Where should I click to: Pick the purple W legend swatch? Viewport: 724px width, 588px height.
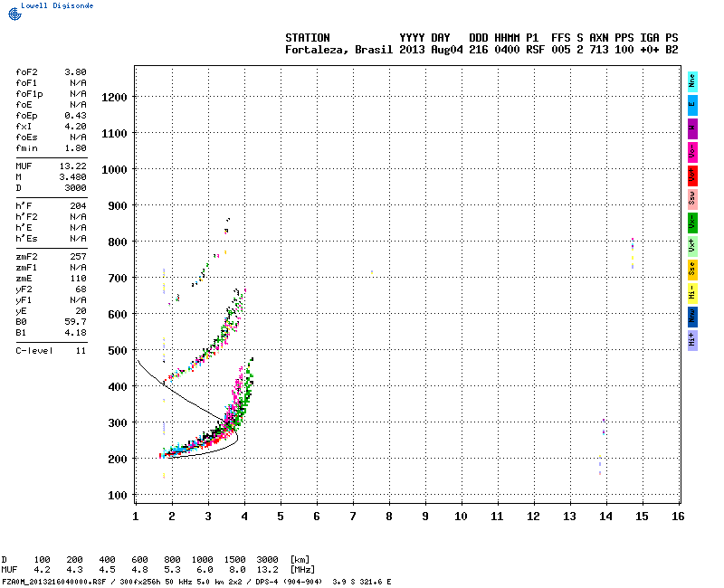pos(692,128)
